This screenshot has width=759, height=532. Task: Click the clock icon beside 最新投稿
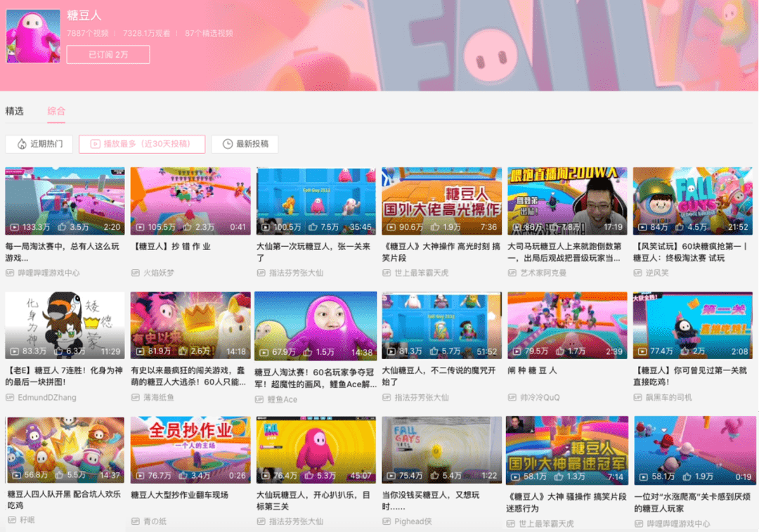click(x=228, y=144)
